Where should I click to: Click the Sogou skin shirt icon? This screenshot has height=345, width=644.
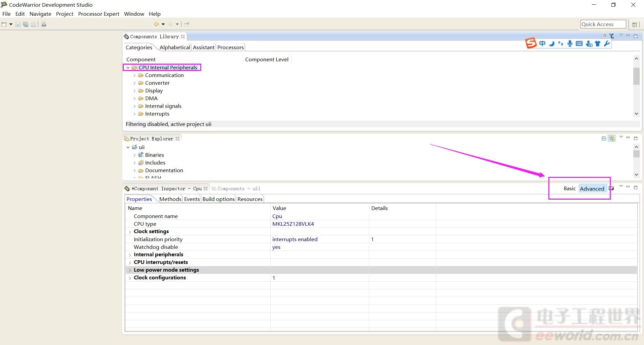[598, 44]
